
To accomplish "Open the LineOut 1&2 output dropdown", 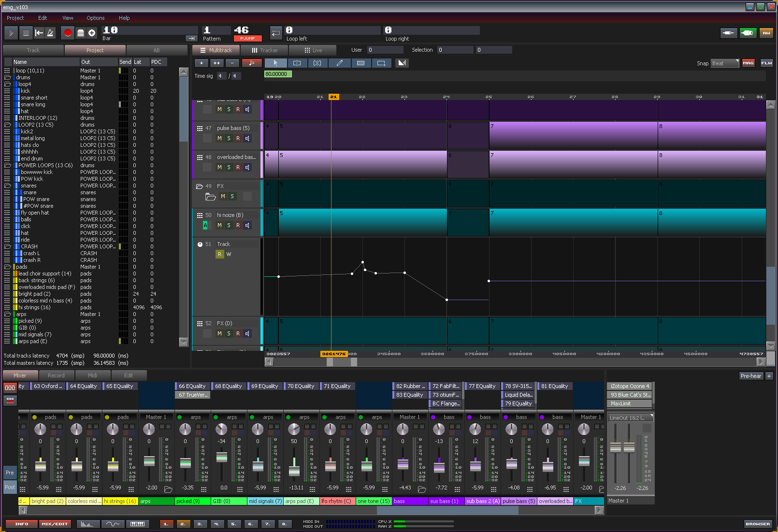I will click(x=630, y=417).
